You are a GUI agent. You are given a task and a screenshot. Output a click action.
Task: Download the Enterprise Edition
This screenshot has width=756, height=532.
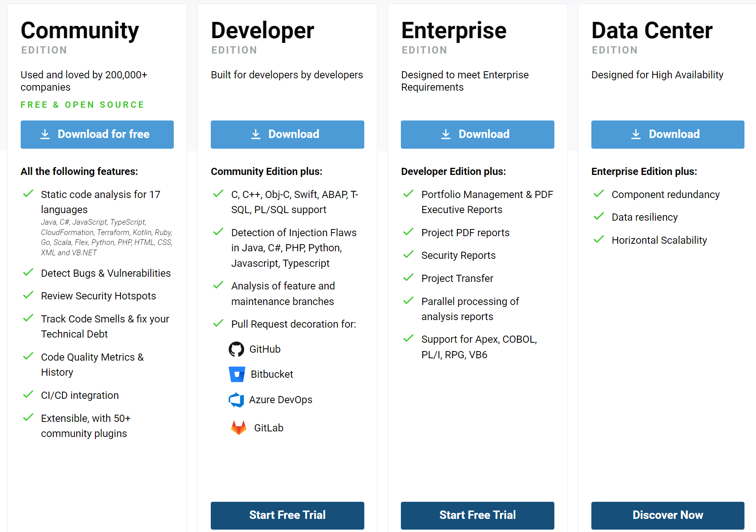(477, 134)
